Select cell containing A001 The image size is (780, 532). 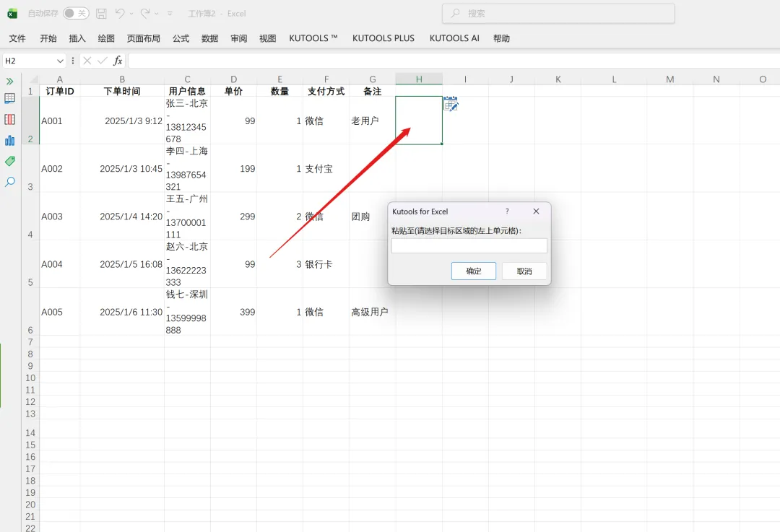tap(60, 121)
